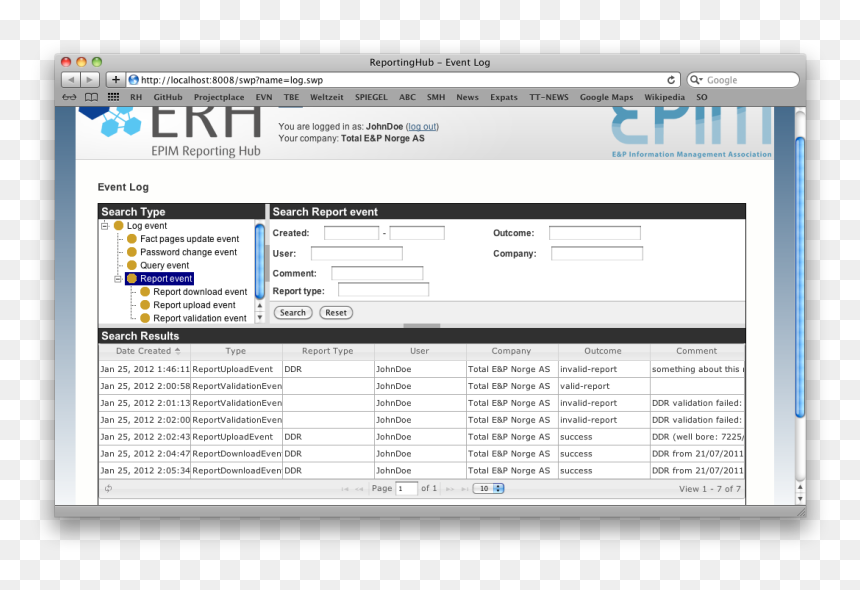
Task: Click the Report type input field
Action: click(383, 290)
